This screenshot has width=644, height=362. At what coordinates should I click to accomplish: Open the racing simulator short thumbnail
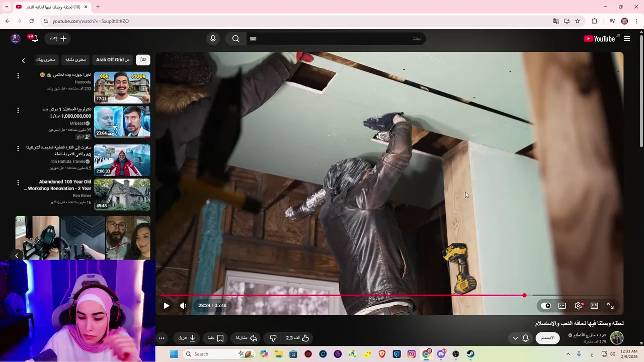point(37,238)
